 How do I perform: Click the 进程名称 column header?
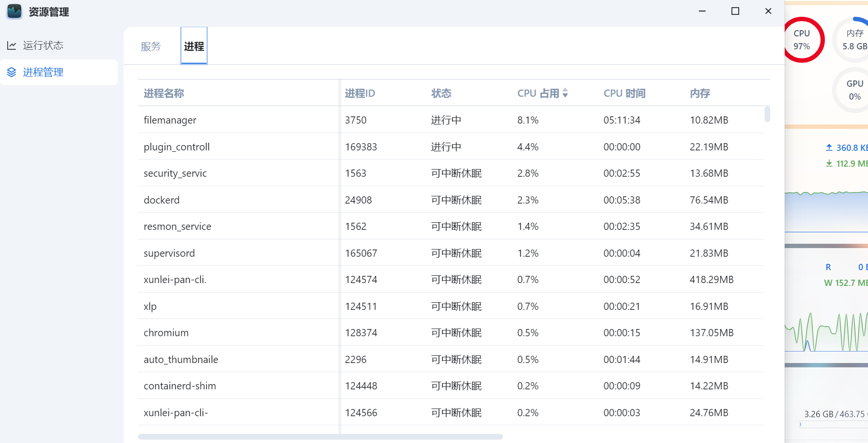click(x=164, y=93)
